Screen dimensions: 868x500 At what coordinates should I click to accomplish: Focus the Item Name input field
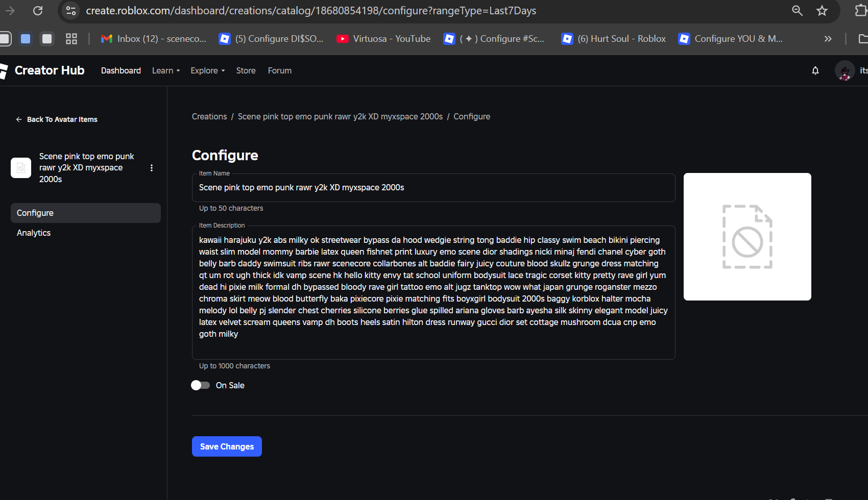pos(433,188)
